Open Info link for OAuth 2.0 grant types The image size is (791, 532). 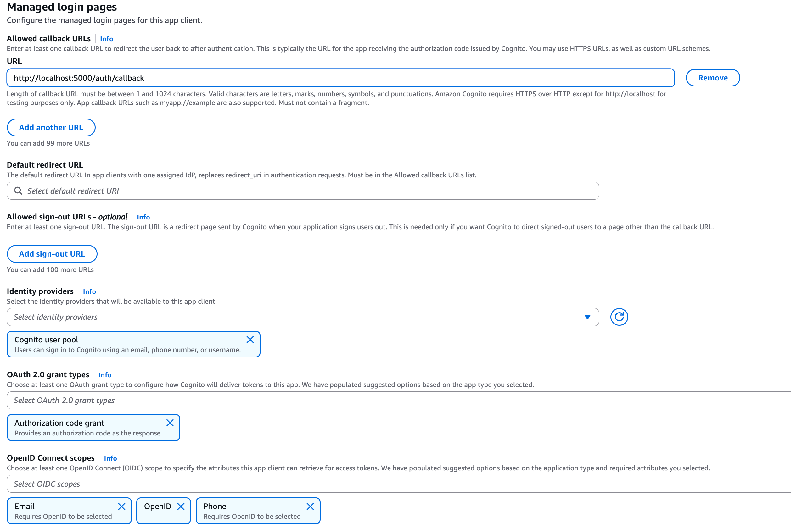(105, 375)
